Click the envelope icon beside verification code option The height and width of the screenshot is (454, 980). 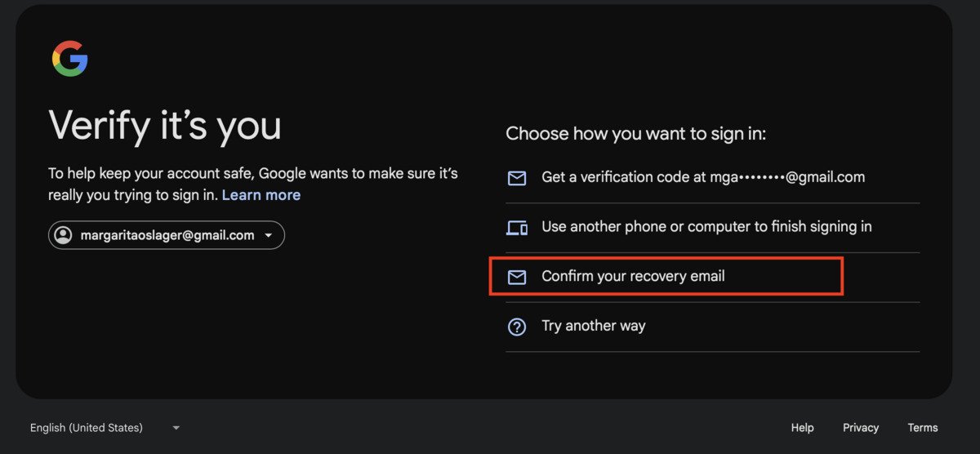(x=517, y=178)
